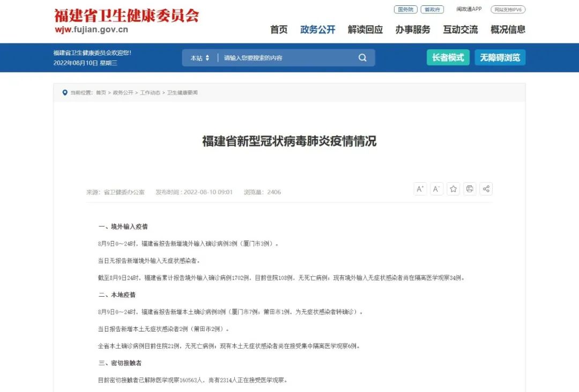Share the article via share icon
The height and width of the screenshot is (392, 579).
tap(486, 189)
